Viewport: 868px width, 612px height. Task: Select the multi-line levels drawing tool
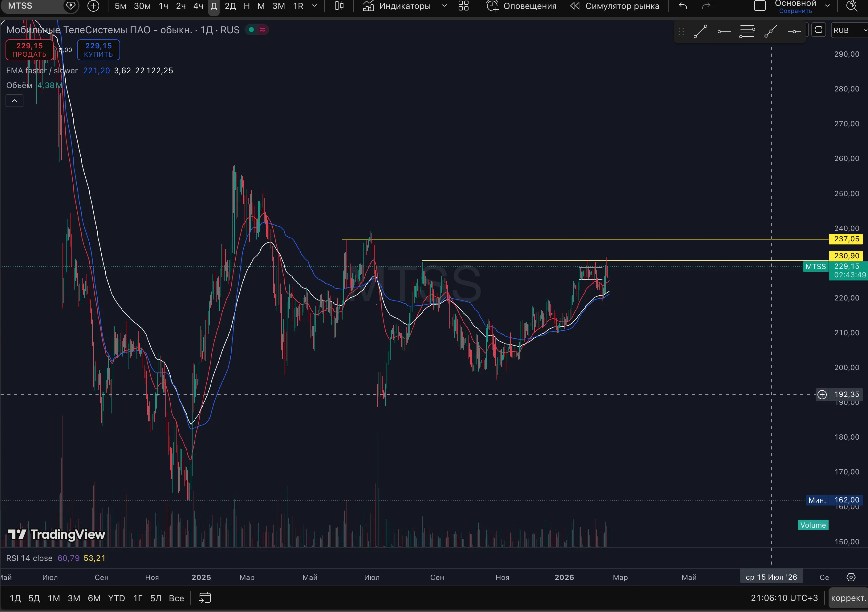pos(747,32)
